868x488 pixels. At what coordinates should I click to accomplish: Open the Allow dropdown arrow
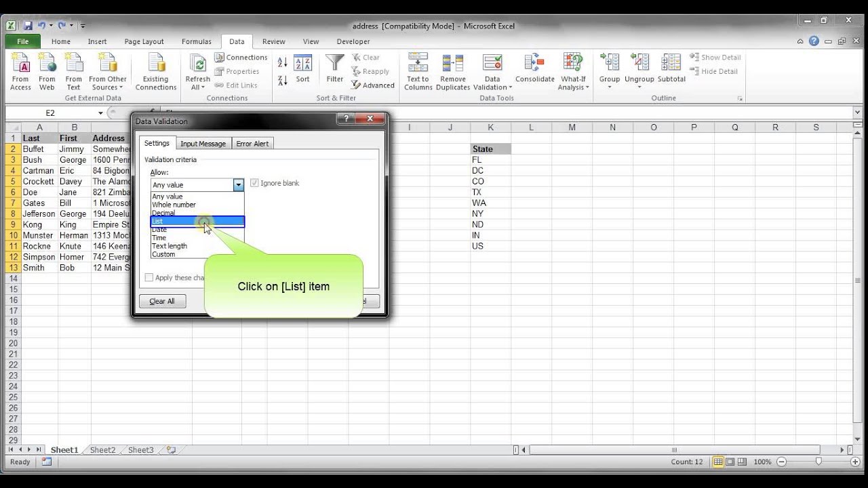[238, 185]
